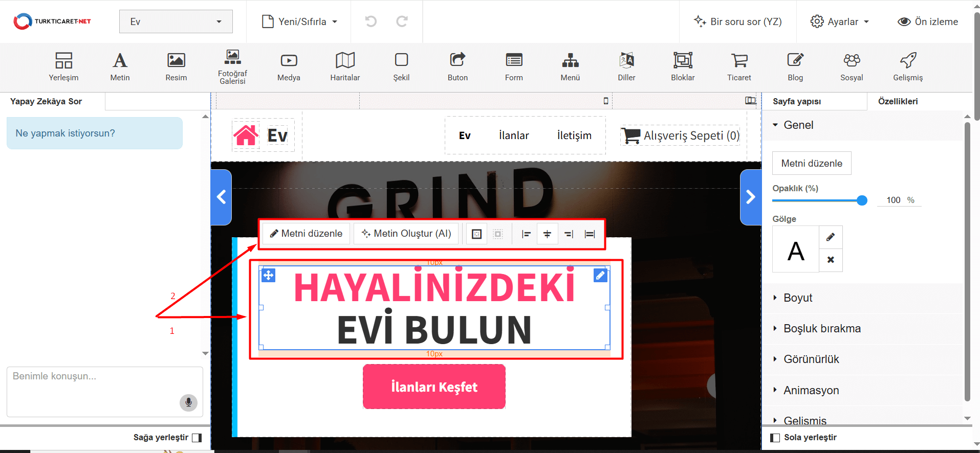Center align the text block
The image size is (980, 453).
547,234
